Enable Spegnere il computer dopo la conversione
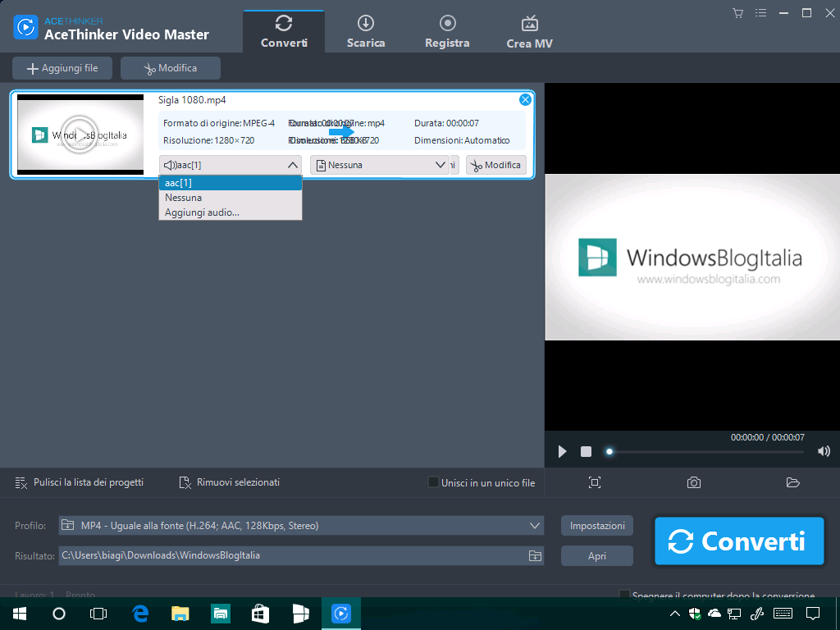This screenshot has height=630, width=840. tap(624, 594)
